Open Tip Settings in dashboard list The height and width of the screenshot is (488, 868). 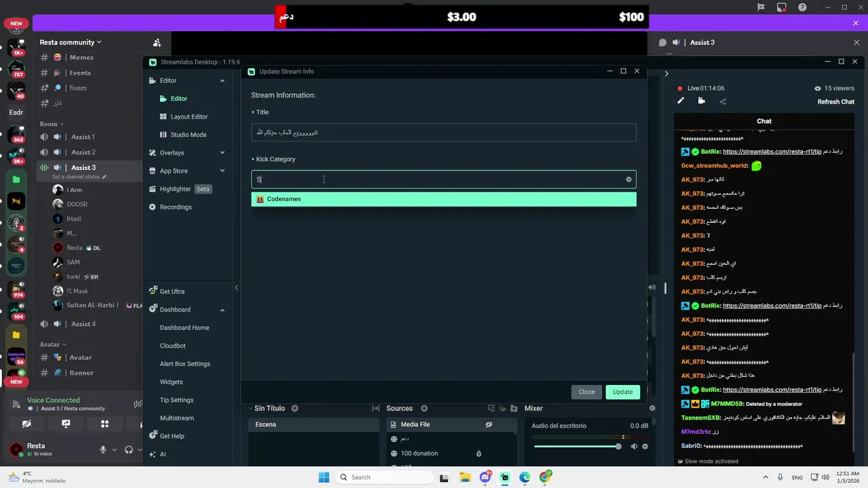click(177, 400)
